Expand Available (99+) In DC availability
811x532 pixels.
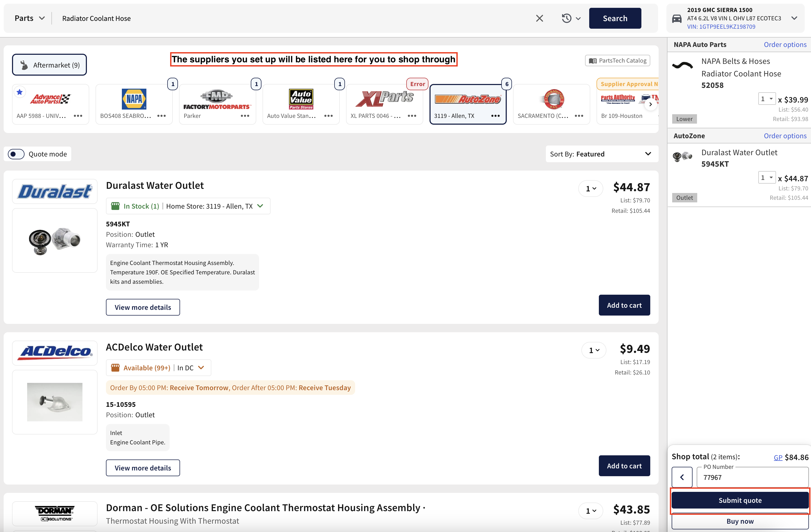pos(158,368)
